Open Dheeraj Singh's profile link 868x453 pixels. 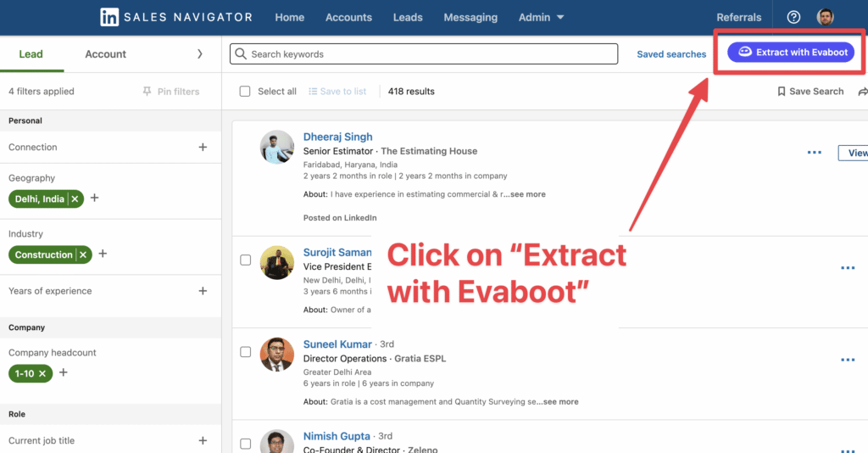337,137
